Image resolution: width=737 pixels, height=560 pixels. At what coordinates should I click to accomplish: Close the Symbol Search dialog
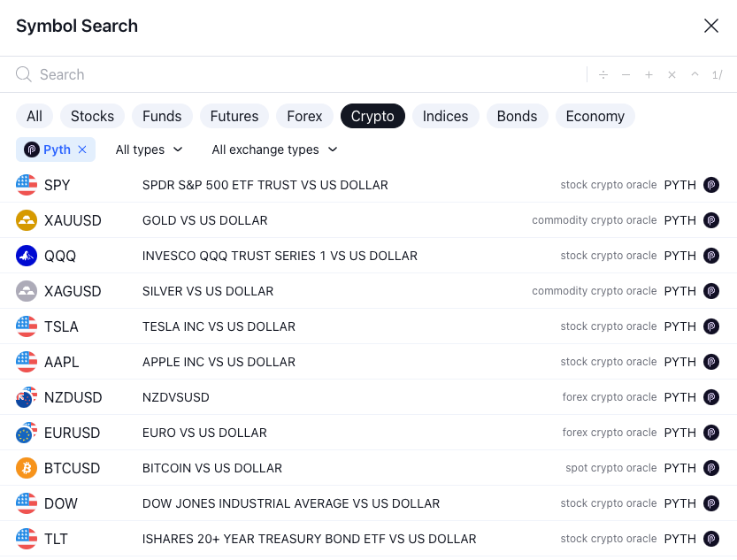(x=711, y=26)
